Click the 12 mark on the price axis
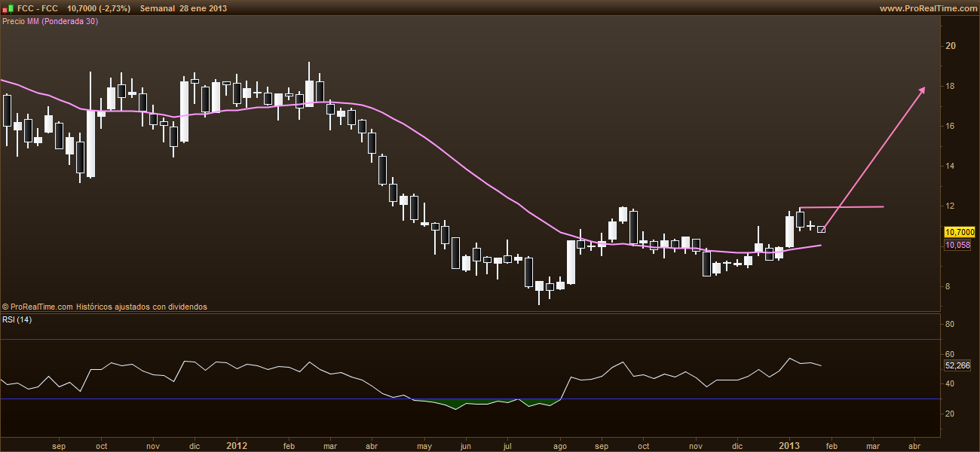Image resolution: width=980 pixels, height=452 pixels. pos(951,206)
